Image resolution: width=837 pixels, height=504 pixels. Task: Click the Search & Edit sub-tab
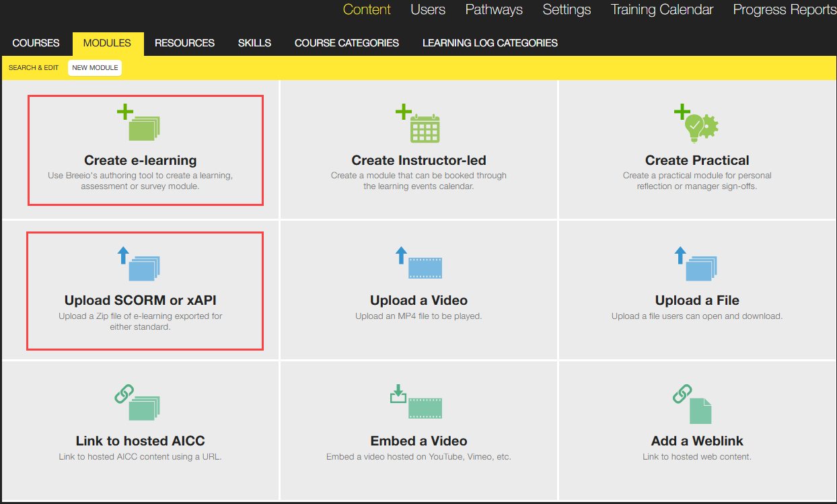pyautogui.click(x=34, y=68)
